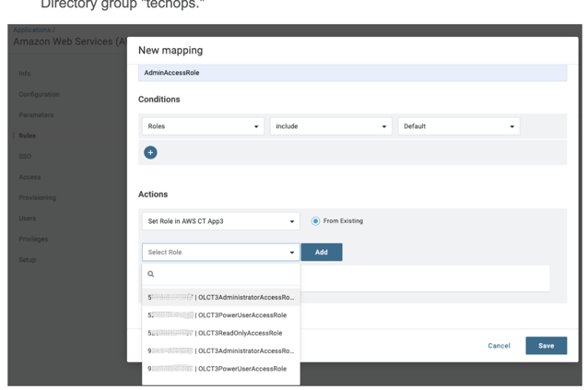Viewport: 588px width, 390px height.
Task: Open the Privileges sidebar item
Action: click(33, 239)
